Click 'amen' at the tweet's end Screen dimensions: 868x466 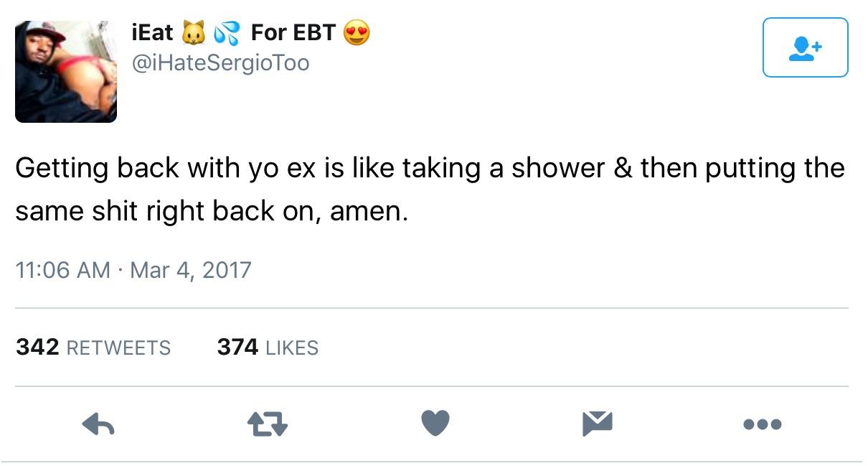click(x=367, y=213)
